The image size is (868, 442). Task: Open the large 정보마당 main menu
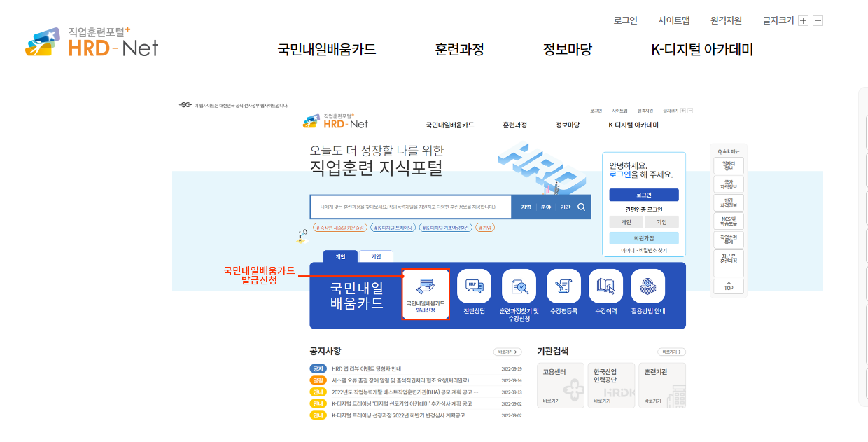pos(568,49)
